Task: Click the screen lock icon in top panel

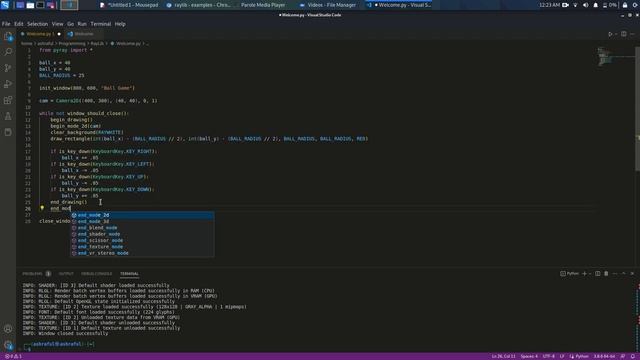Action: point(625,5)
